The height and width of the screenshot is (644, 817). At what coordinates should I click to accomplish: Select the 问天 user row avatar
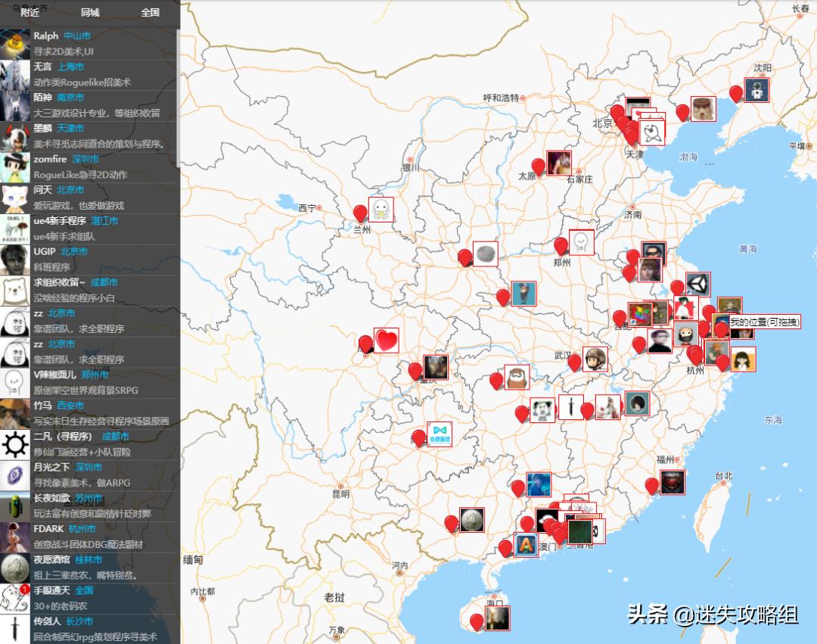[x=14, y=198]
